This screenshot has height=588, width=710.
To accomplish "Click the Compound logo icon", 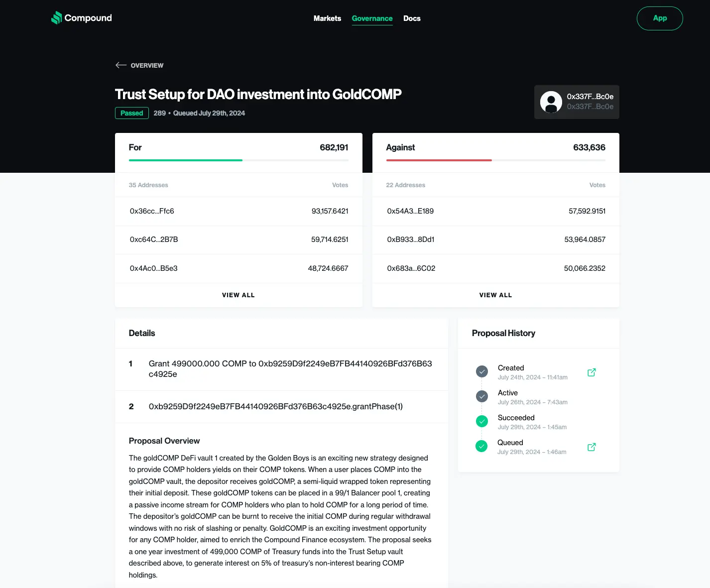I will coord(57,18).
